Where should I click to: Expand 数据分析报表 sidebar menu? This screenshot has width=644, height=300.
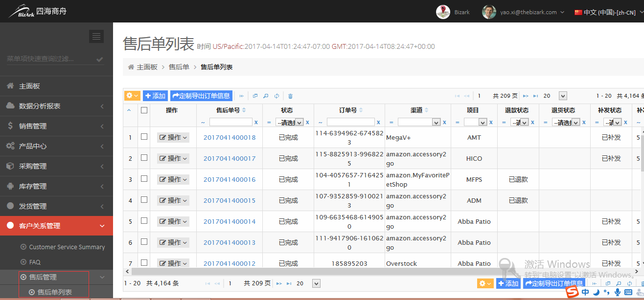(56, 106)
